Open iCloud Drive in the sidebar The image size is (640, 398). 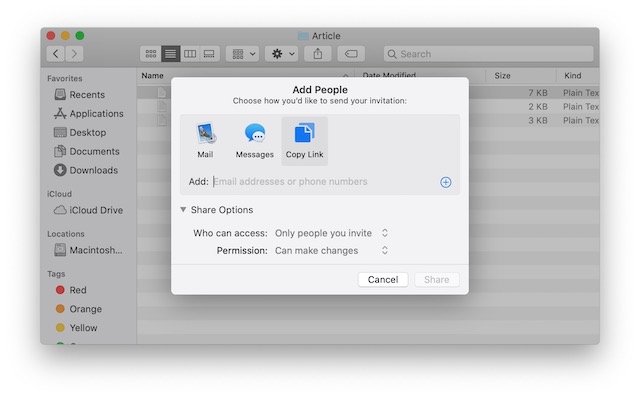click(x=89, y=210)
